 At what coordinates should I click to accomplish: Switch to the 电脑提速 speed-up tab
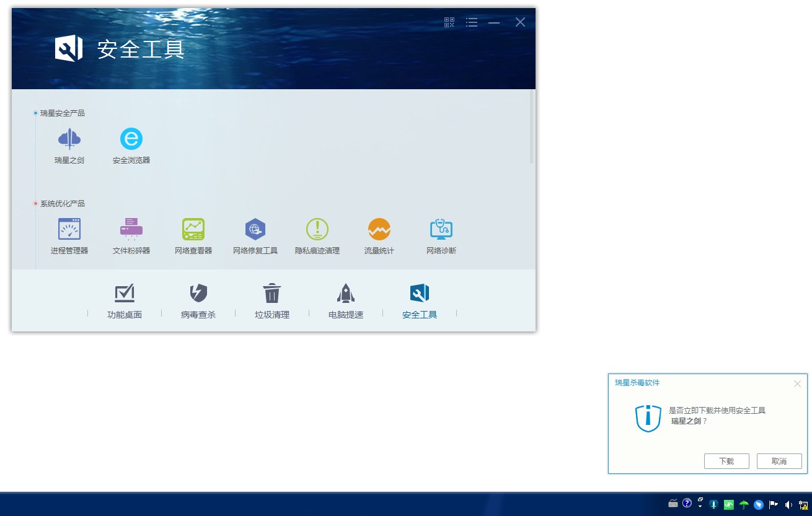(346, 302)
